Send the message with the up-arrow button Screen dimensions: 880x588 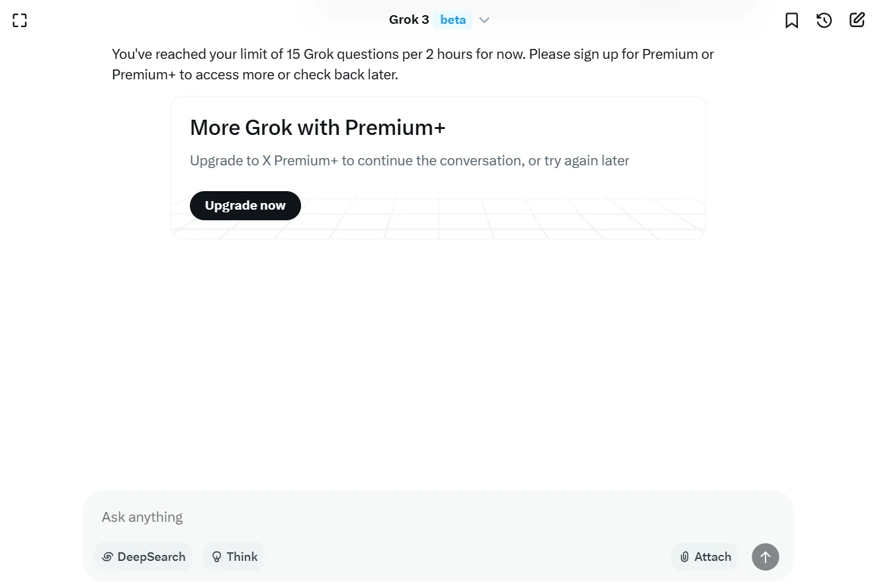pyautogui.click(x=765, y=557)
